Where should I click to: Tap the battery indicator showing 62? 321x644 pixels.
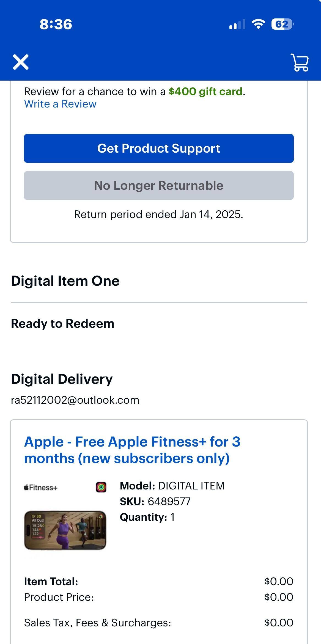tap(281, 25)
